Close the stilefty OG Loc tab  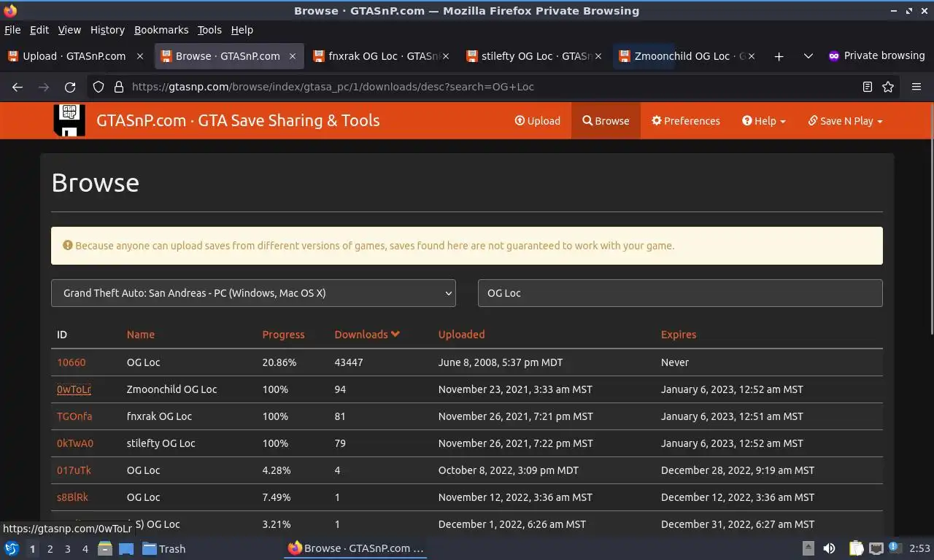click(598, 56)
